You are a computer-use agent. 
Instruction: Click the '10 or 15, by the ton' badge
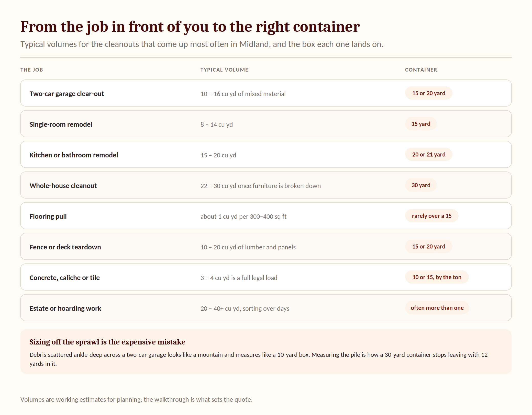[x=437, y=277]
